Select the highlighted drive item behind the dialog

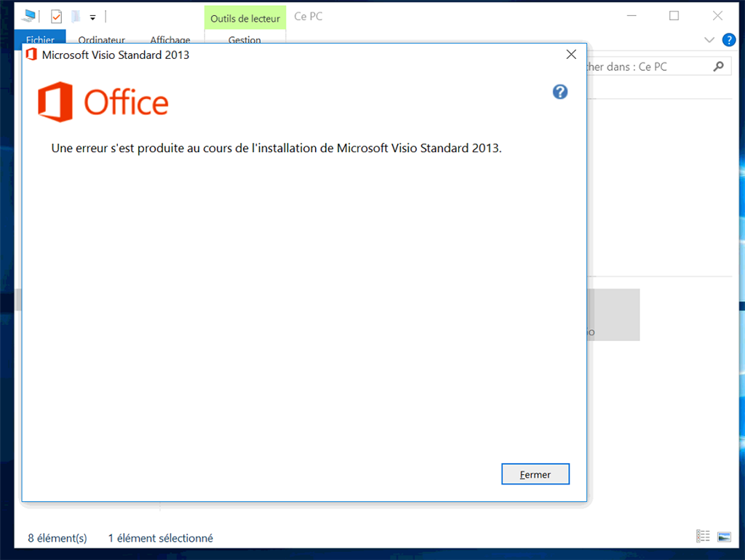click(x=613, y=314)
